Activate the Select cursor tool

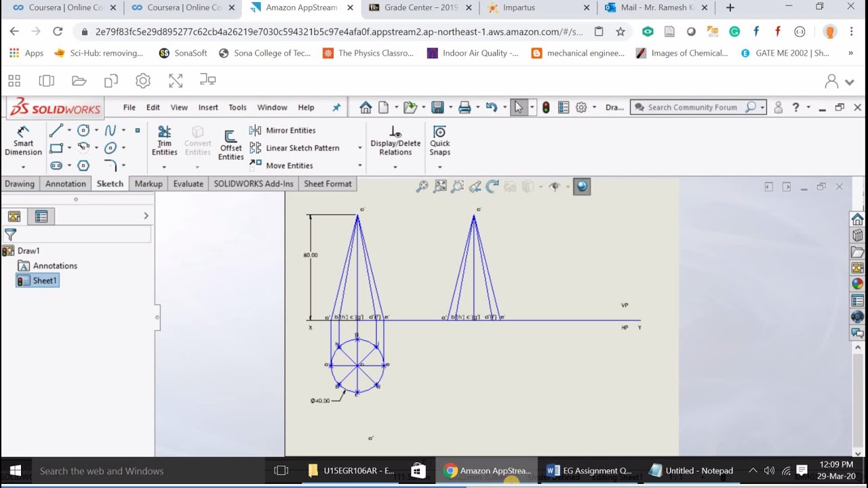(x=519, y=107)
